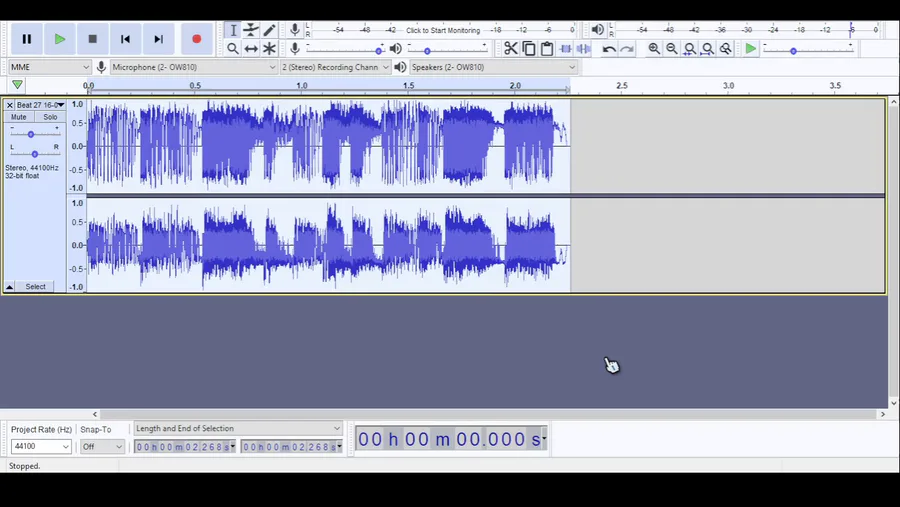The width and height of the screenshot is (900, 507).
Task: Open Length and End of Selection menu
Action: [238, 428]
